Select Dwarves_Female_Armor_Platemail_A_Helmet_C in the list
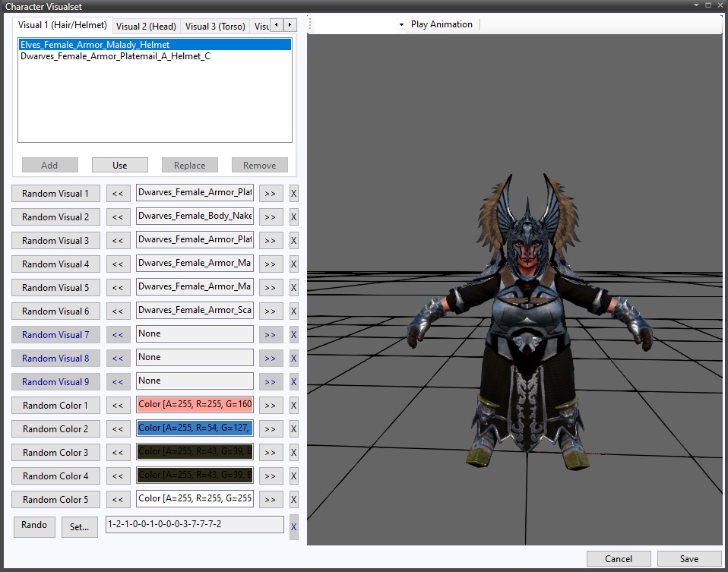 (116, 56)
